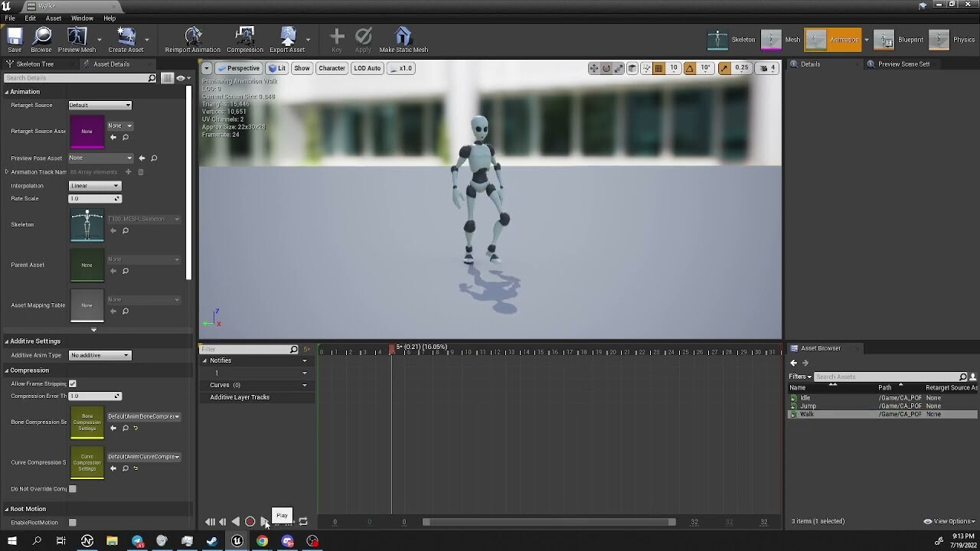Check Do Not Override Compression
This screenshot has width=980, height=551.
pyautogui.click(x=73, y=488)
